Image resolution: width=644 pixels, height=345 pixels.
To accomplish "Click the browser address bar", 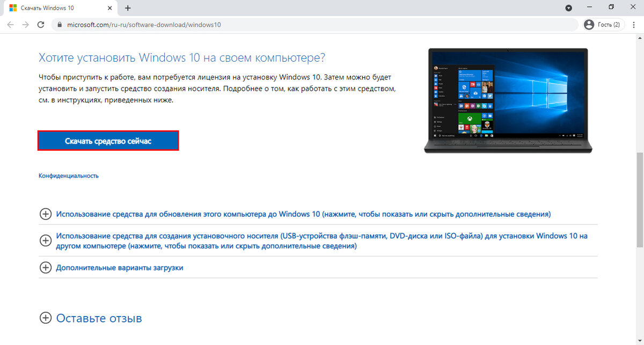I will (268, 24).
